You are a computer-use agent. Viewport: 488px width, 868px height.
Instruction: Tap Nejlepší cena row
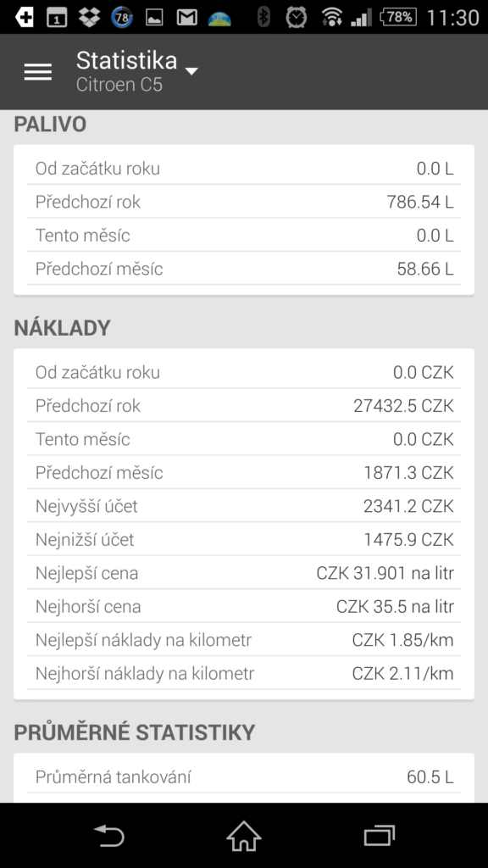point(244,573)
